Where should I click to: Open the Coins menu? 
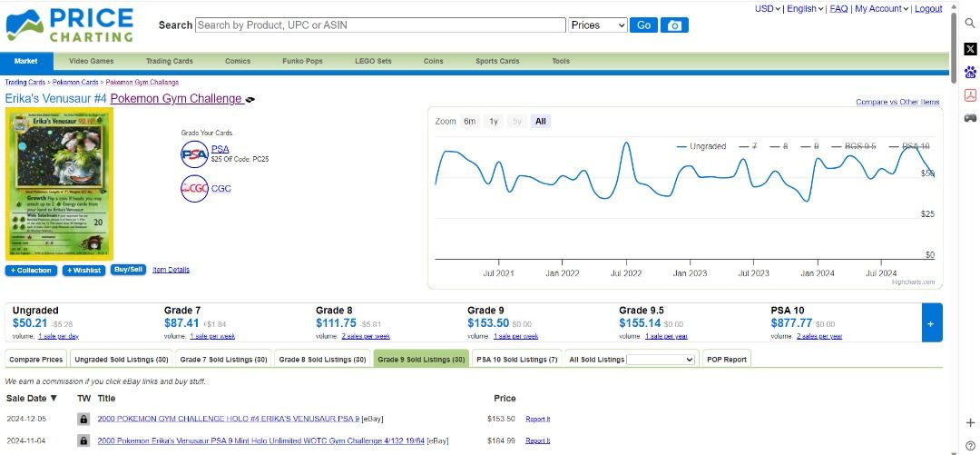click(433, 62)
